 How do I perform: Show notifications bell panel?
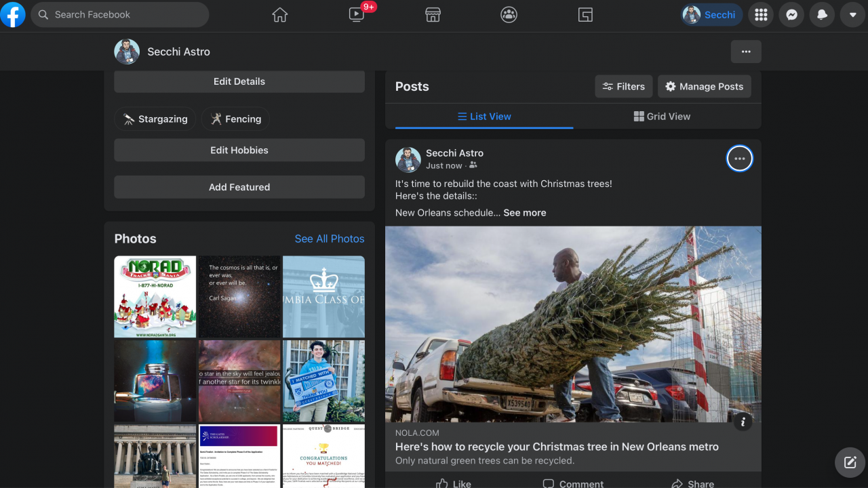coord(822,15)
